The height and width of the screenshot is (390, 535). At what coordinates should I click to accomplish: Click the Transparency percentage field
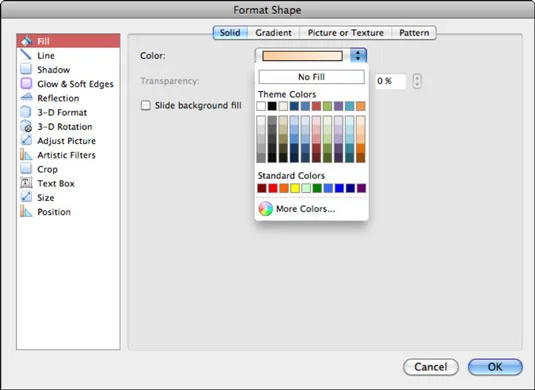[x=391, y=81]
